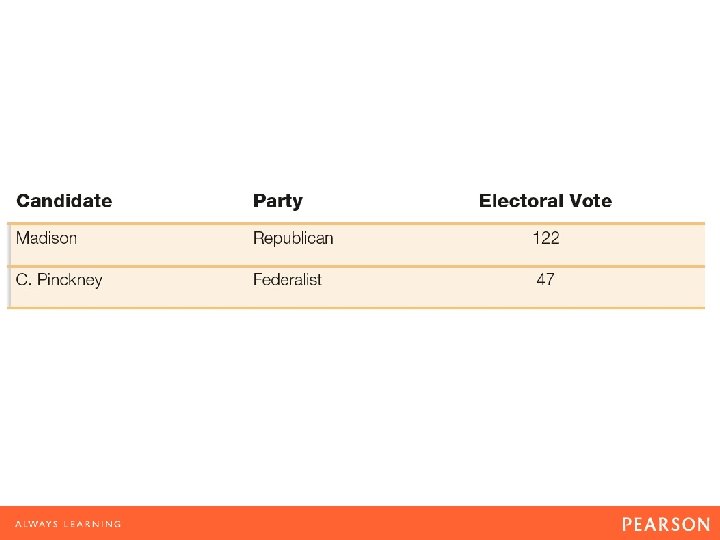Select the Federalist party cell
The height and width of the screenshot is (540, 720).
tap(287, 280)
